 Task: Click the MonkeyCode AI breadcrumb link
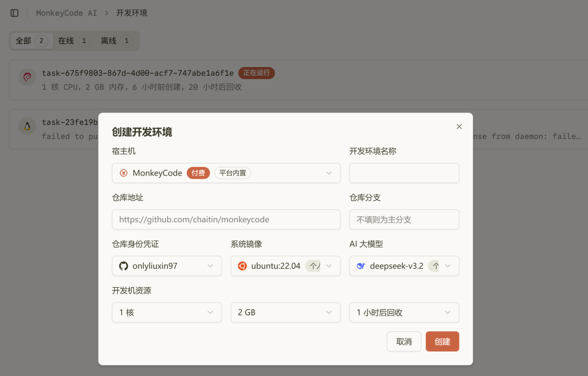click(x=66, y=13)
